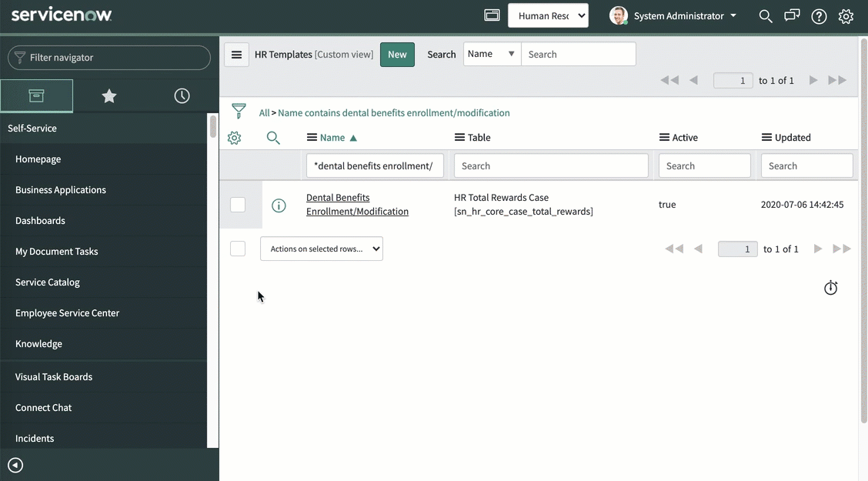This screenshot has width=868, height=481.
Task: Personalize list columns gear icon
Action: coord(234,138)
